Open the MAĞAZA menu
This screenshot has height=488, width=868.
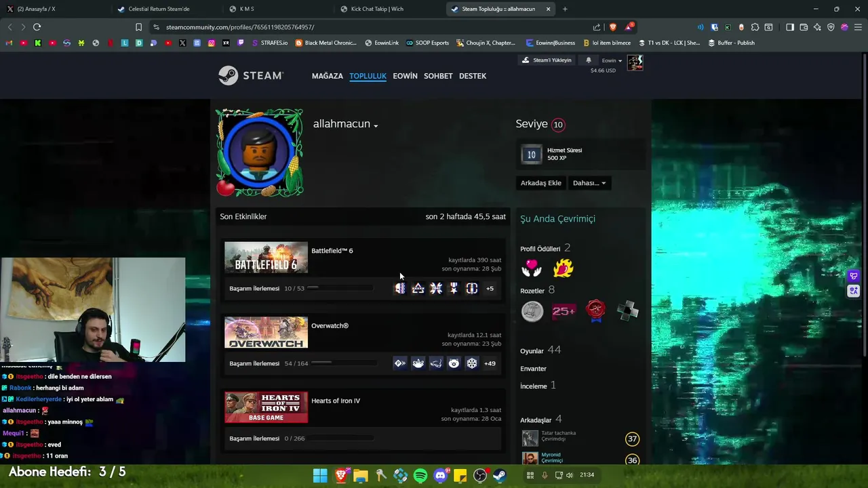point(327,76)
